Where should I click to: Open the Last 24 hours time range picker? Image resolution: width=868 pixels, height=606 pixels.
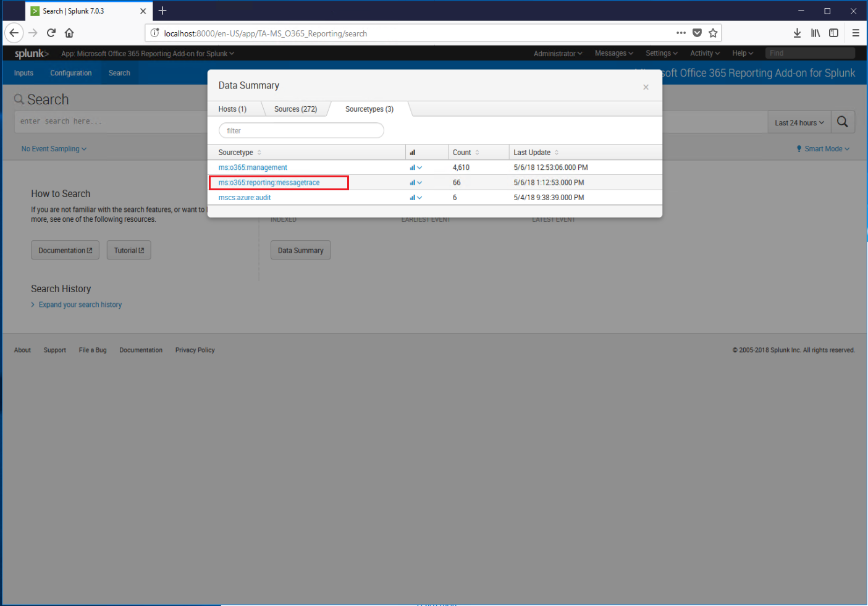798,122
